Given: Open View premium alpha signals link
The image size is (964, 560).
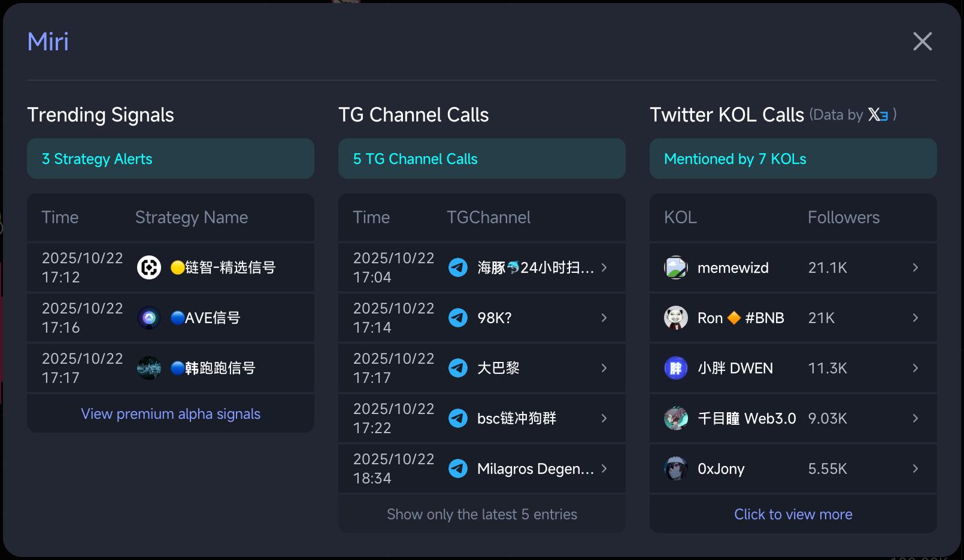Looking at the screenshot, I should 171,414.
